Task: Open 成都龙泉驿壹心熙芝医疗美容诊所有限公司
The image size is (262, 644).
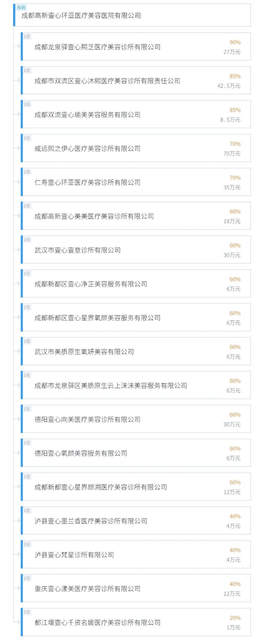Action: 97,47
